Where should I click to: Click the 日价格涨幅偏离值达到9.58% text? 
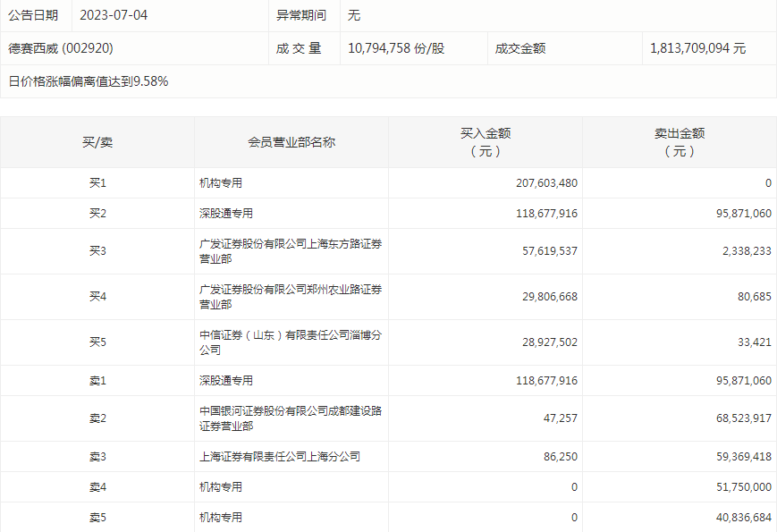click(89, 81)
